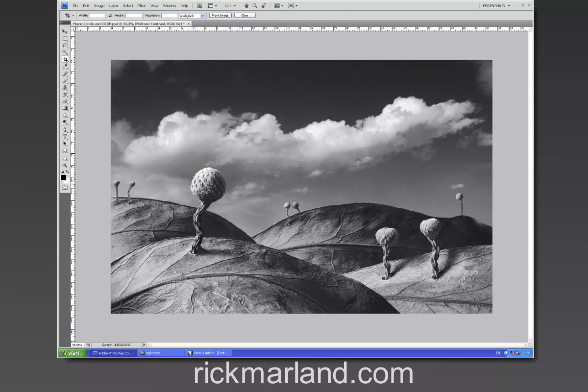Open the Filter menu
Screen dimensions: 588x392
141,6
